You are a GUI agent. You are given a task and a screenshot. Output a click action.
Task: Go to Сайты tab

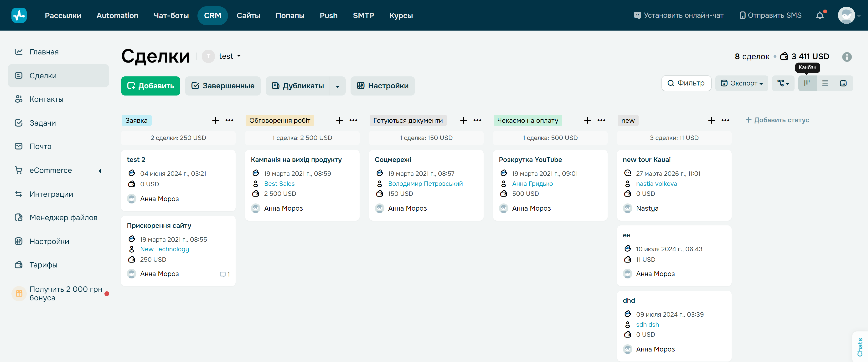[x=248, y=16]
